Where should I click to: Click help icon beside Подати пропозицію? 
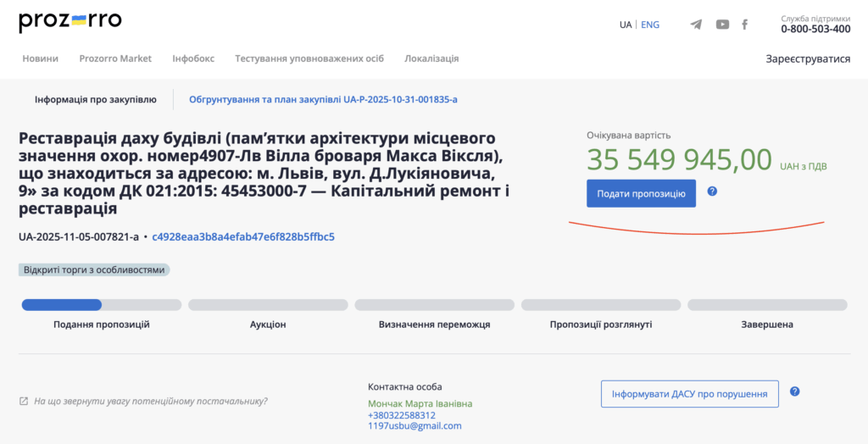pos(712,191)
